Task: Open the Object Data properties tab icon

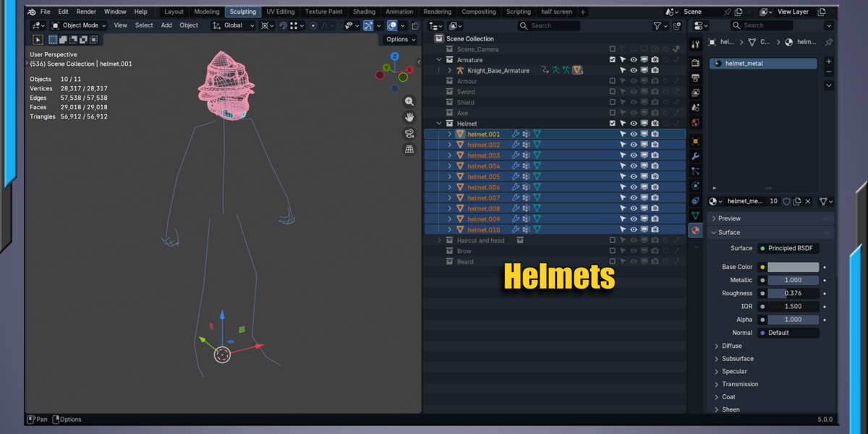Action: tap(695, 216)
